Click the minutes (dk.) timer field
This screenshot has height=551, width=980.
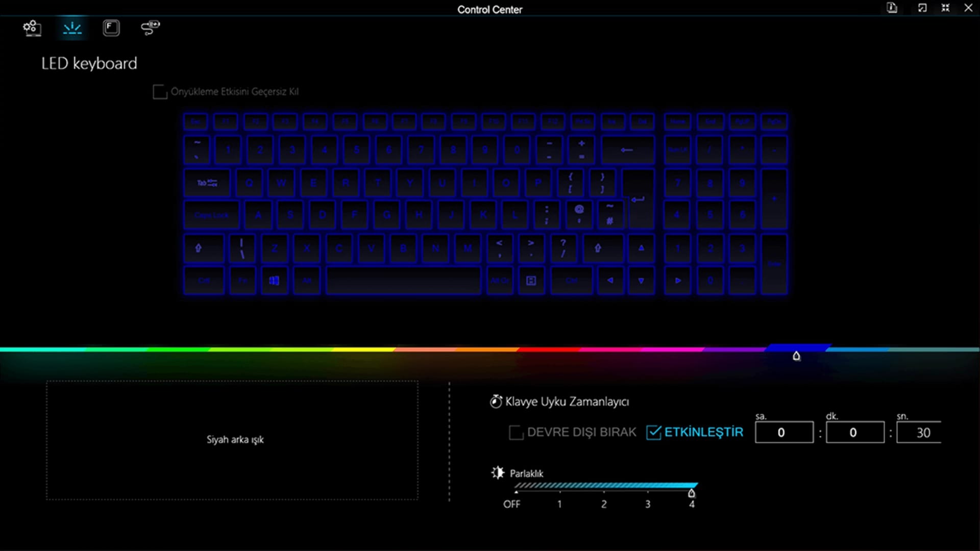point(854,433)
